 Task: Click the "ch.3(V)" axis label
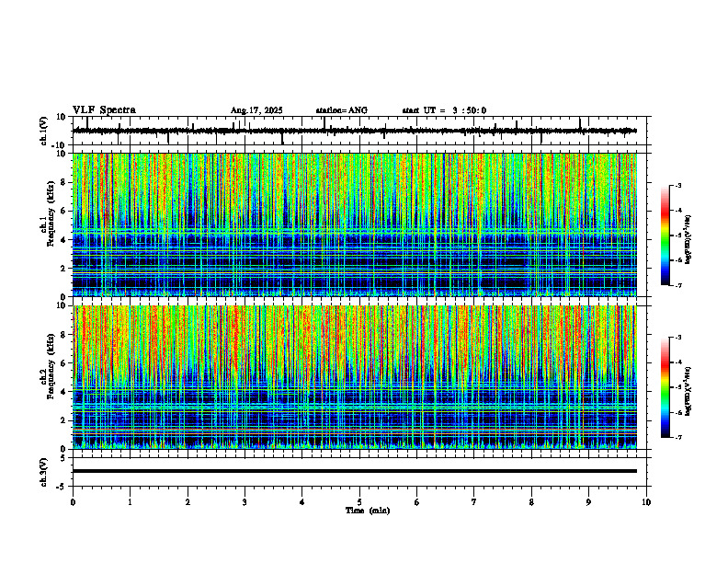pos(44,472)
